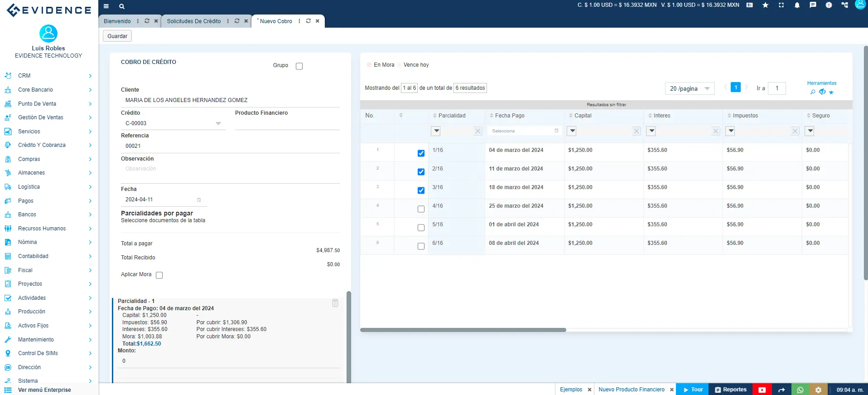868x395 pixels.
Task: Open WhatsApp from the bottom bar
Action: point(800,390)
